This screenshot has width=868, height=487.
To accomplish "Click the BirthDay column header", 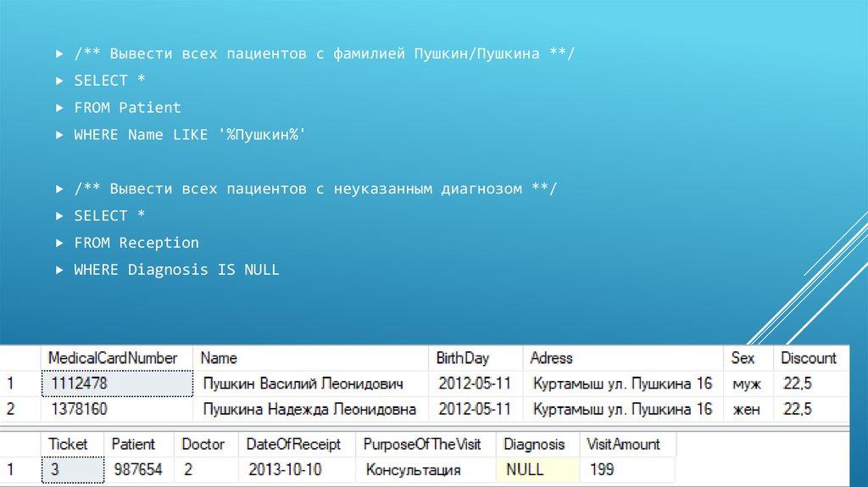I will tap(463, 358).
